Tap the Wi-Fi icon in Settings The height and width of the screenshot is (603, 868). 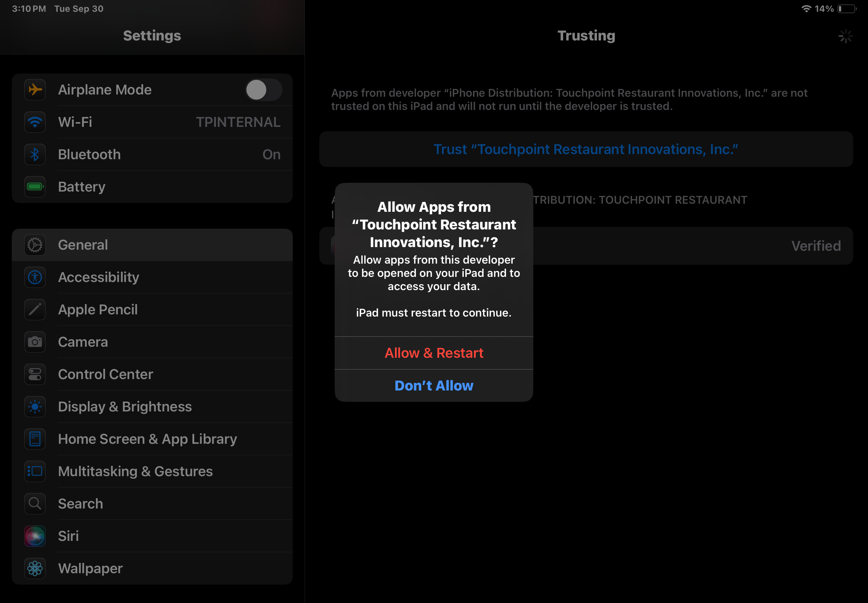(x=35, y=122)
